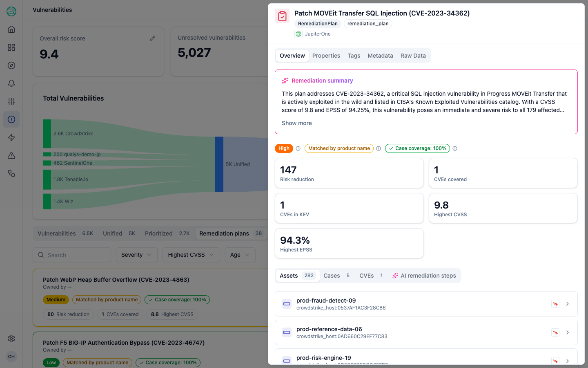Click the red remediation plan clipboard icon
Image resolution: width=588 pixels, height=368 pixels.
pos(282,16)
